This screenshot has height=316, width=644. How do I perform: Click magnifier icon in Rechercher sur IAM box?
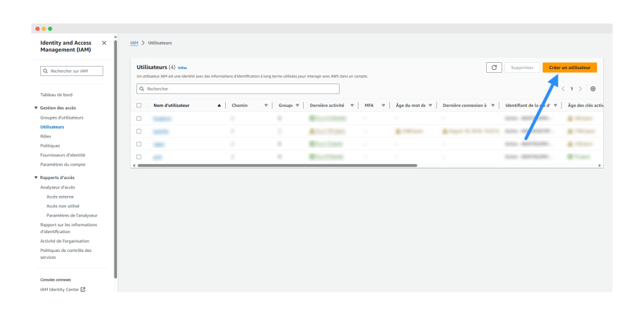click(45, 71)
